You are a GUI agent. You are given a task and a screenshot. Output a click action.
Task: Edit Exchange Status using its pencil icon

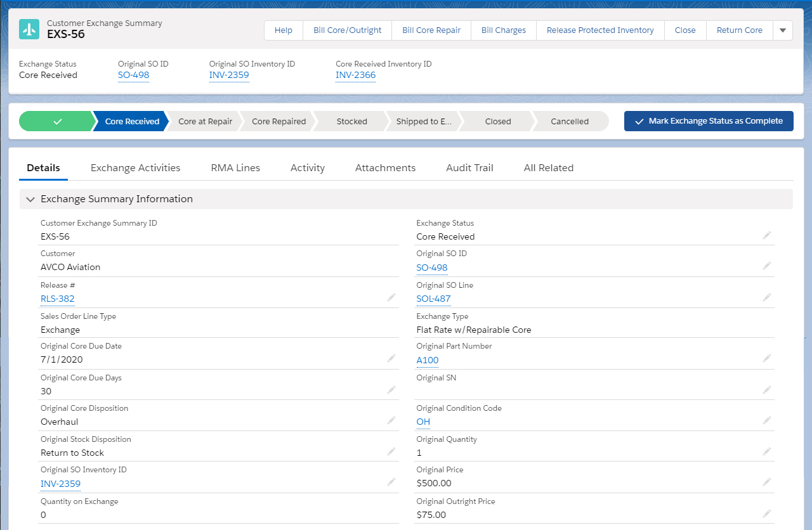(x=766, y=235)
